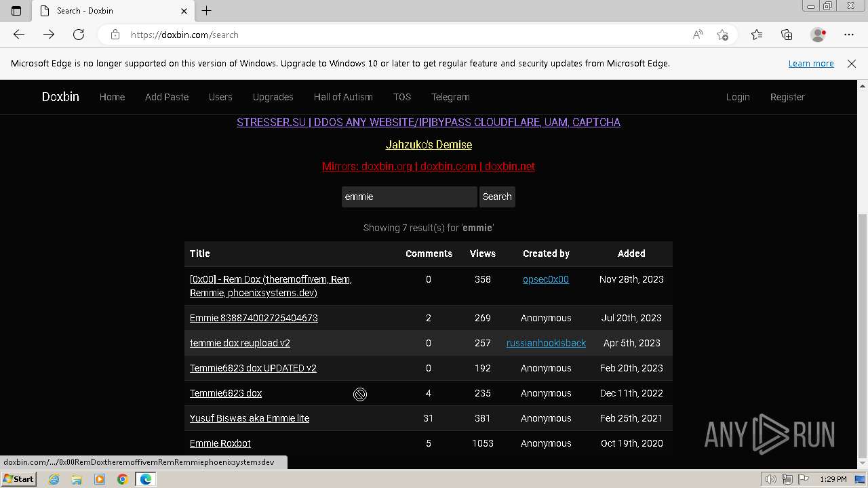The width and height of the screenshot is (868, 488).
Task: Open the Action Center flag icon
Action: [804, 479]
